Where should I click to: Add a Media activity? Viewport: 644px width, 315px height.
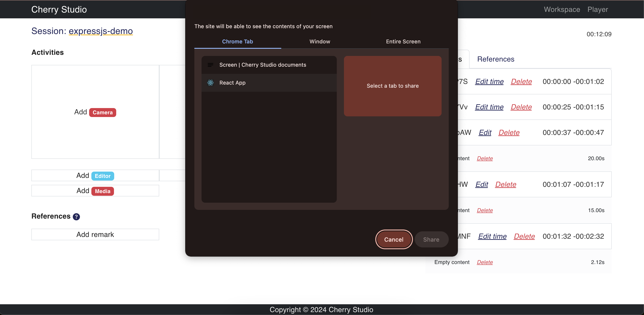tap(95, 191)
